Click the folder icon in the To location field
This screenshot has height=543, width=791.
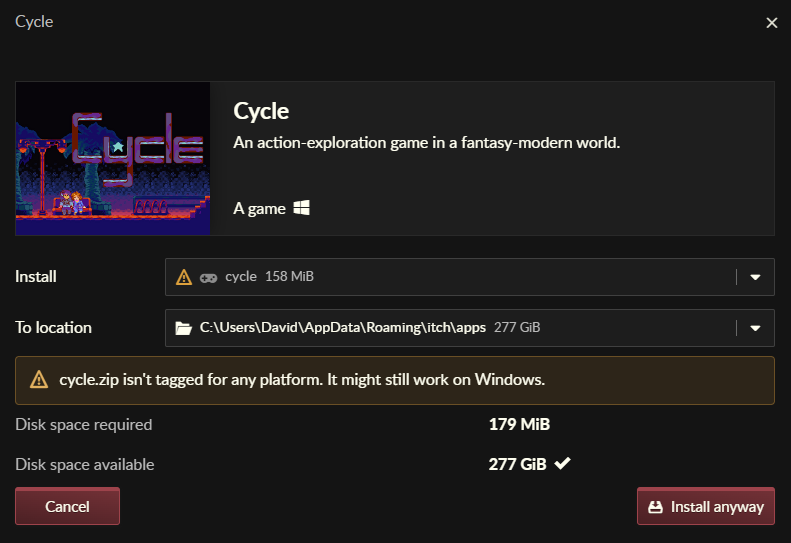coord(184,328)
